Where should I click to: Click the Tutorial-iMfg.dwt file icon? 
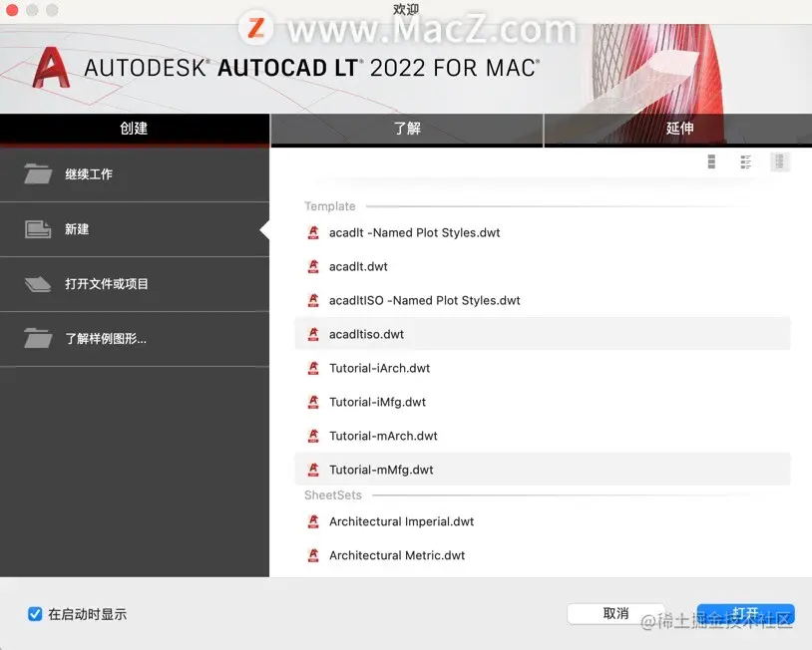313,402
